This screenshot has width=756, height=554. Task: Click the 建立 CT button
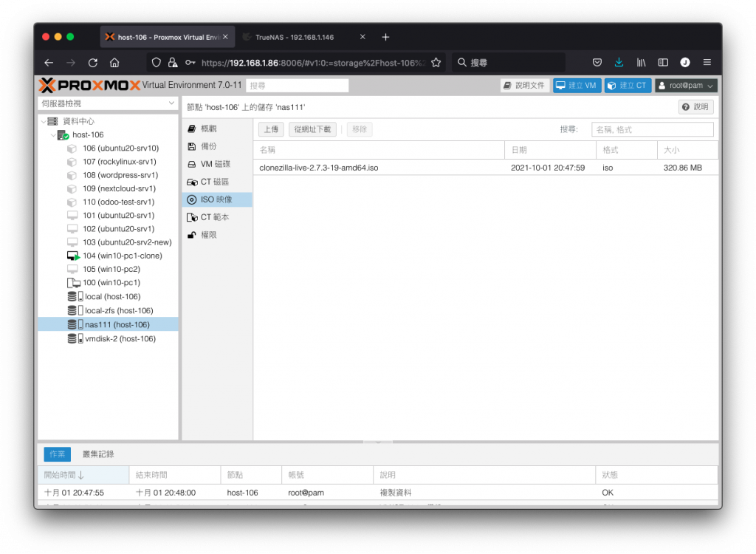point(628,86)
